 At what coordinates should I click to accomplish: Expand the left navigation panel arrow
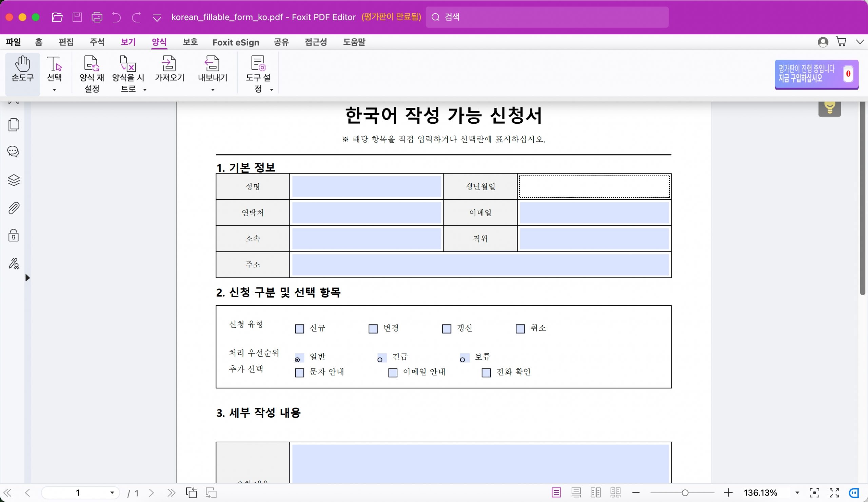[x=27, y=278]
